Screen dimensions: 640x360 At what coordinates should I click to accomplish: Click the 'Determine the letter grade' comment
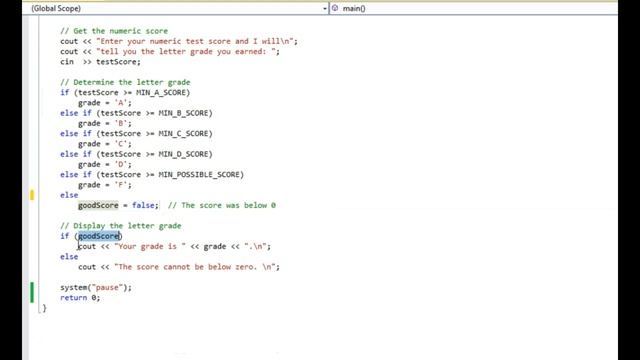click(125, 82)
